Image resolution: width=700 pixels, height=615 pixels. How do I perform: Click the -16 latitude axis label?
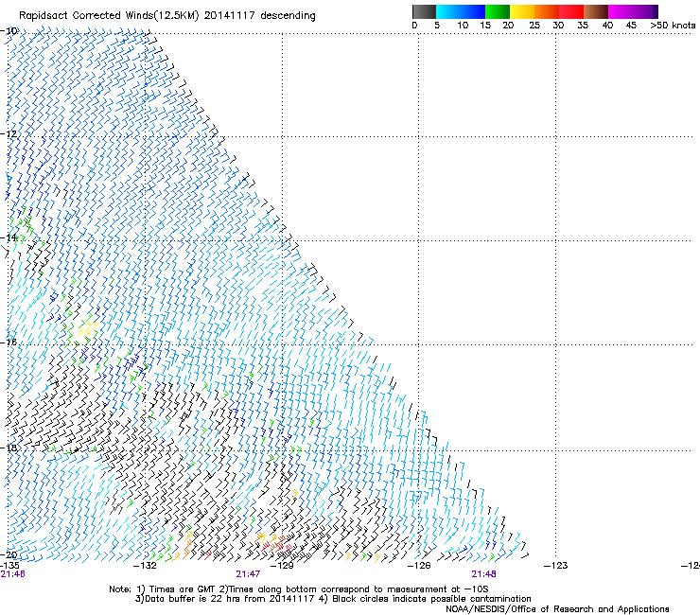click(x=9, y=343)
